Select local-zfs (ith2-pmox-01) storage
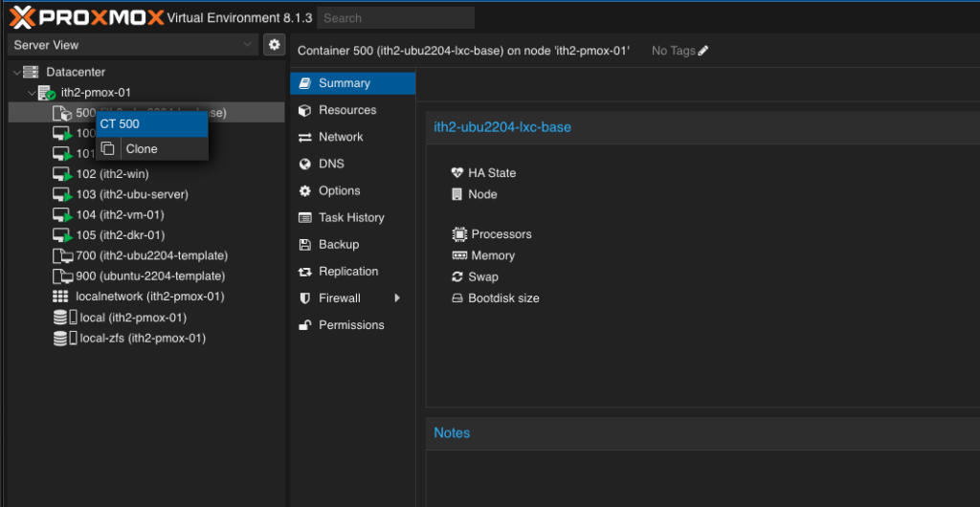980x507 pixels. 146,339
